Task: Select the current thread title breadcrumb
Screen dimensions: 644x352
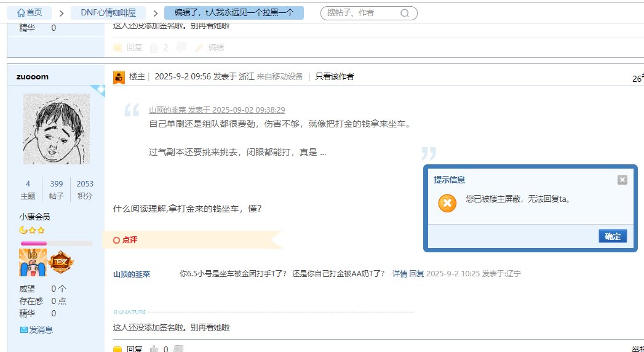Action: pos(234,12)
